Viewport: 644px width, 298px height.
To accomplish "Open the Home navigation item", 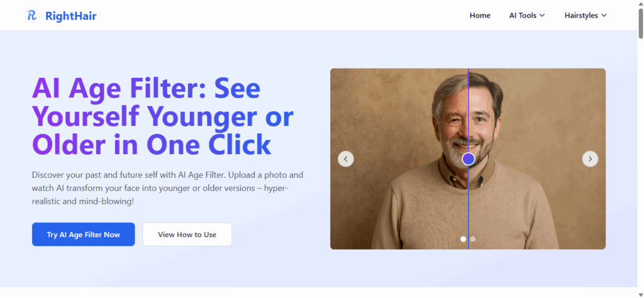I will pyautogui.click(x=480, y=16).
